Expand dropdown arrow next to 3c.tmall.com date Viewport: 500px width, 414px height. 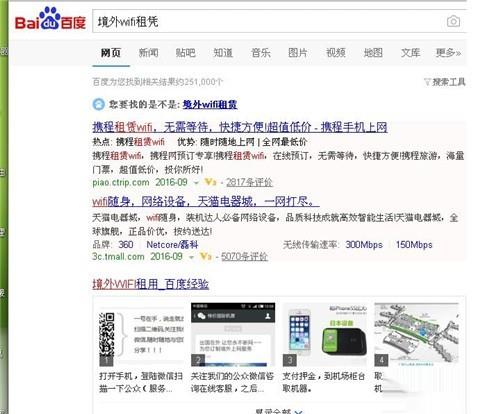(x=191, y=257)
